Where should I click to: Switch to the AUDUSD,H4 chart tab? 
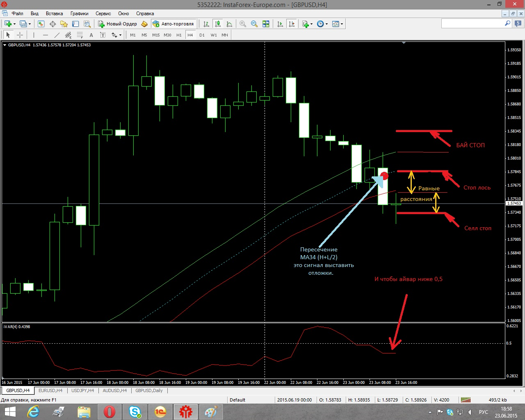[x=114, y=390]
